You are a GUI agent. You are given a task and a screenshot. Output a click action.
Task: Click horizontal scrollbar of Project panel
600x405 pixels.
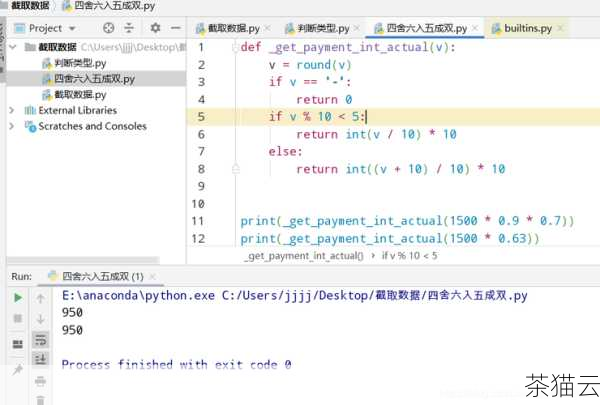(83, 260)
